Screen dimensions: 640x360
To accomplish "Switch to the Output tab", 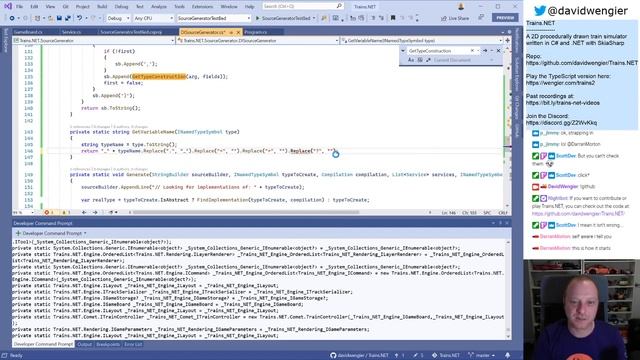I will (x=84, y=344).
